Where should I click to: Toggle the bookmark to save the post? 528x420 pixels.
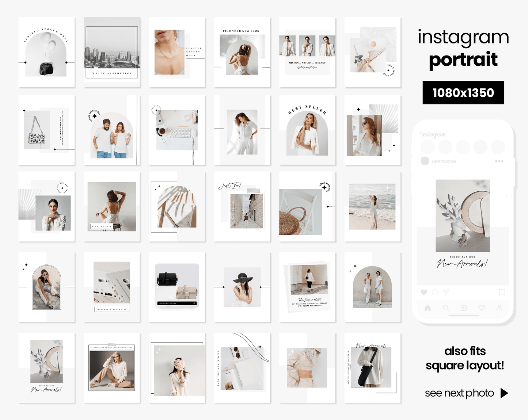[502, 292]
